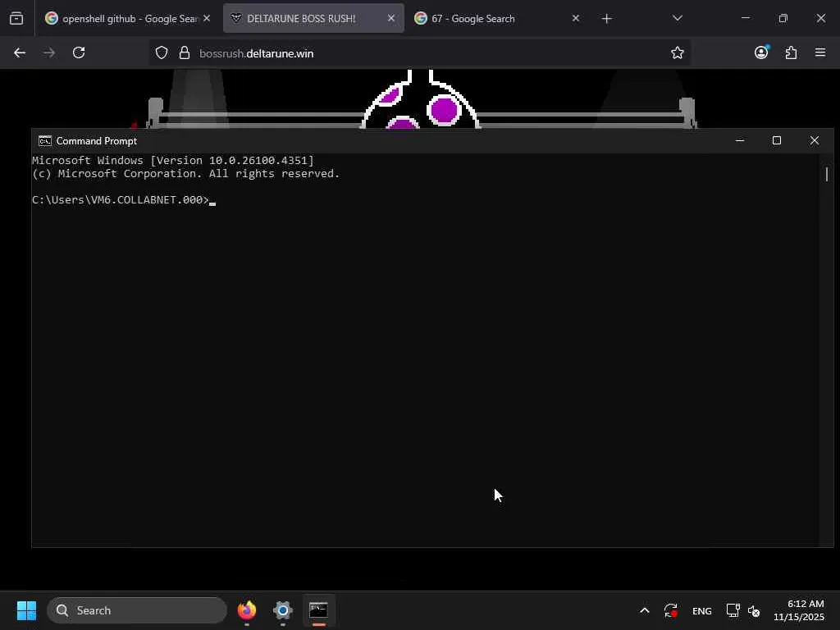Viewport: 840px width, 630px height.
Task: Open the Firefox application hamburger menu
Action: pyautogui.click(x=820, y=52)
